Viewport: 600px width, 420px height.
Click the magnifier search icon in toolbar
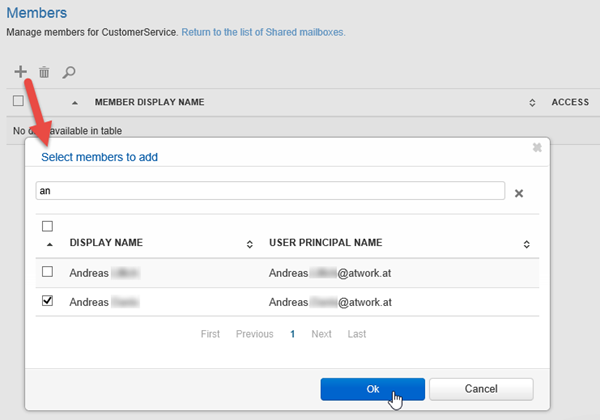point(69,72)
